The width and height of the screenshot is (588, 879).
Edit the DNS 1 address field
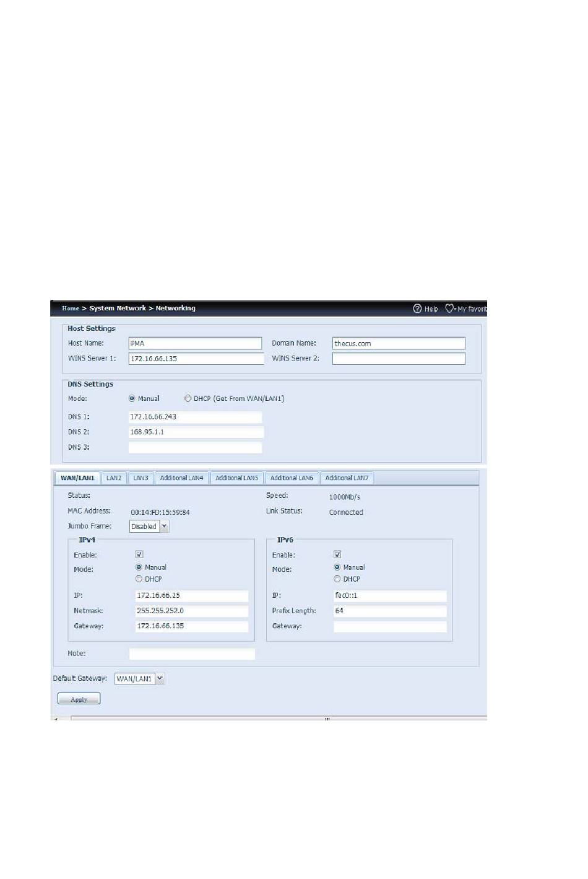[196, 417]
